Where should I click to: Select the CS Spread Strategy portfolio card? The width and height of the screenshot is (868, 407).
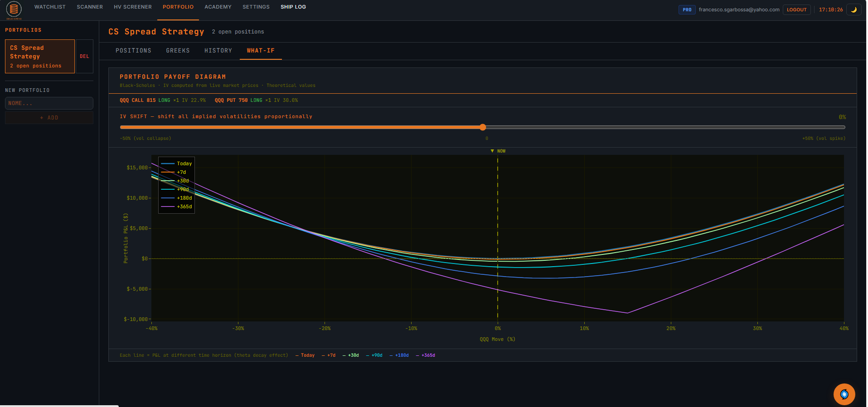[x=40, y=57]
